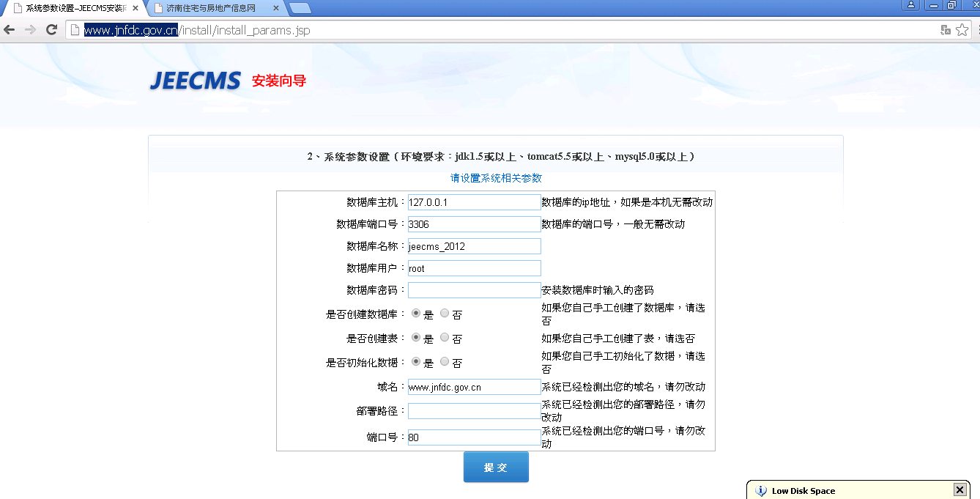Select 否 for 是否初始化数据
Screen dimensions: 980x499
coord(445,362)
